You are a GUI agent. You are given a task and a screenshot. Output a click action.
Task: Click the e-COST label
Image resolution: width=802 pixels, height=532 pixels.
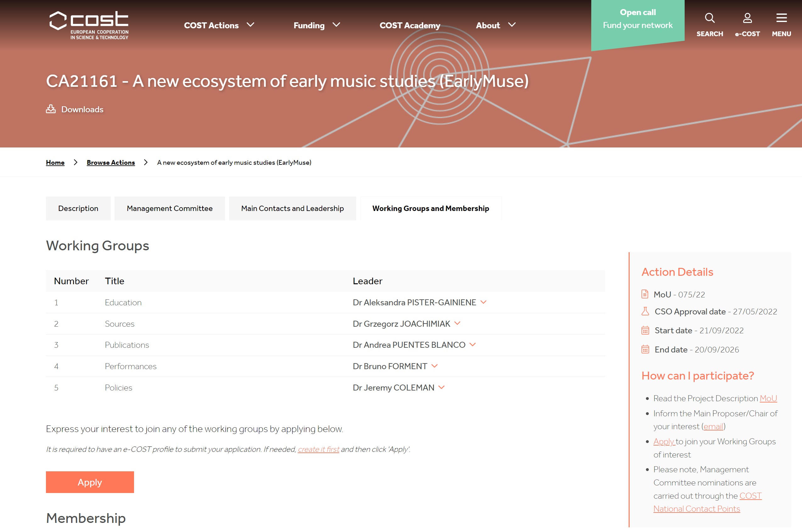[x=747, y=34]
